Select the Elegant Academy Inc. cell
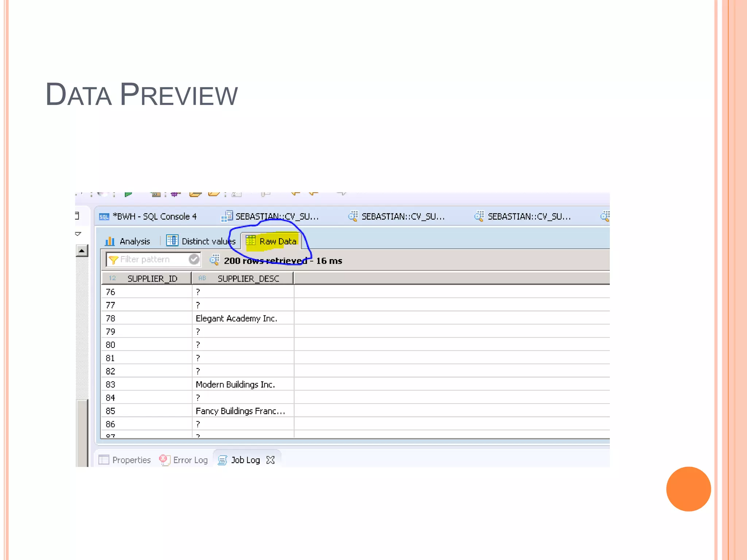Image resolution: width=747 pixels, height=560 pixels. point(243,318)
